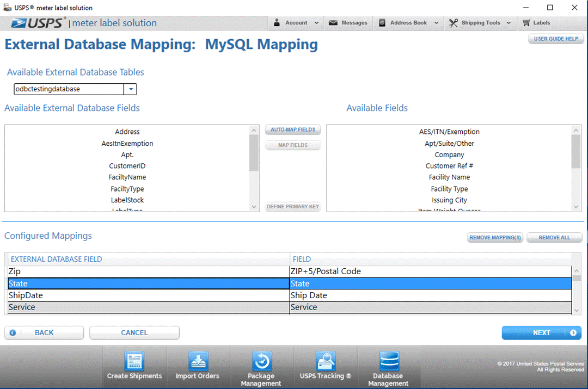Click the Shipping Tools wrench icon
This screenshot has height=389, width=588.
454,23
